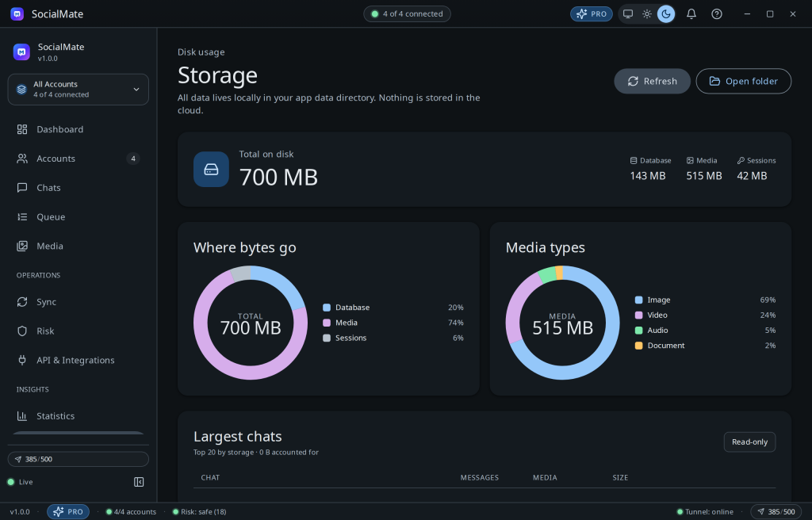Screen dimensions: 812x520
Task: Click Tunnel: online status
Action: click(705, 512)
